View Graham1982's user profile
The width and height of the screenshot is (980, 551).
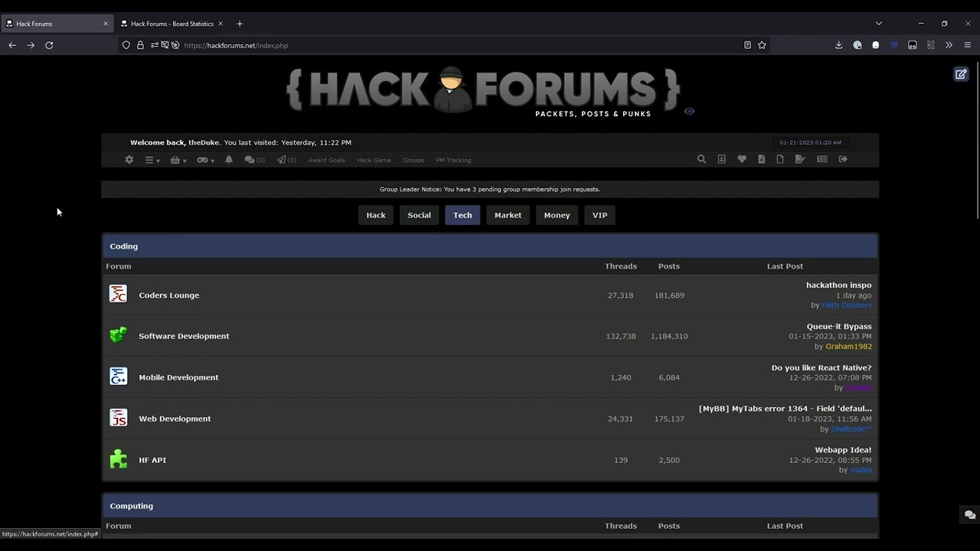click(x=848, y=347)
